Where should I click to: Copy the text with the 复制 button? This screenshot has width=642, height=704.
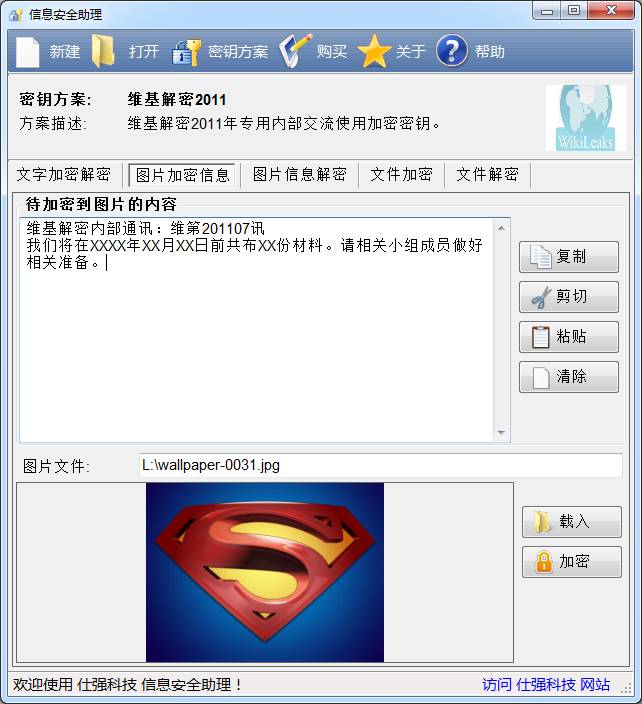[x=569, y=257]
